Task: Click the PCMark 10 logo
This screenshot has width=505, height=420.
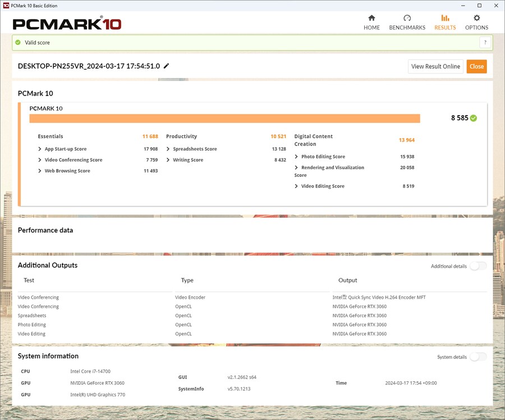Action: (x=67, y=24)
